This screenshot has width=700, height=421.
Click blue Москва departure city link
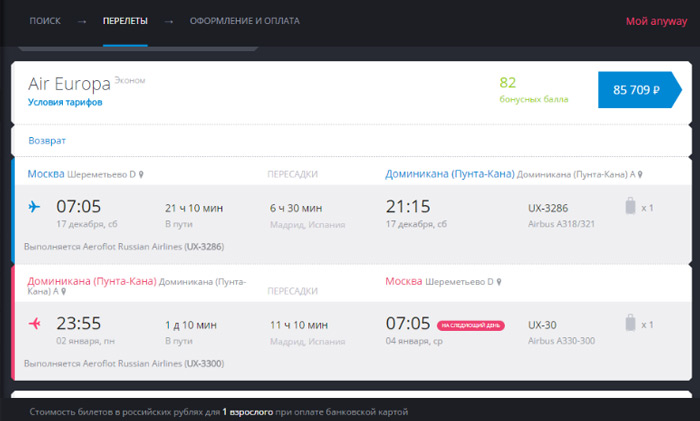click(46, 174)
